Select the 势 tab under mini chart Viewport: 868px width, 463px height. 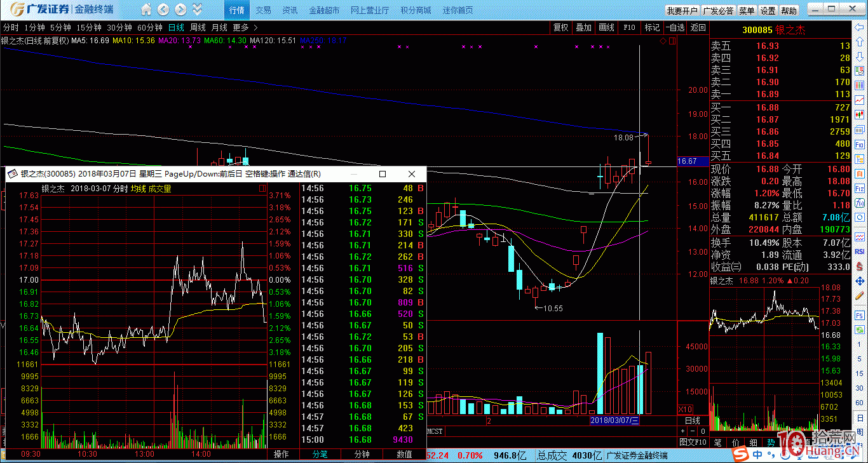[x=771, y=442]
